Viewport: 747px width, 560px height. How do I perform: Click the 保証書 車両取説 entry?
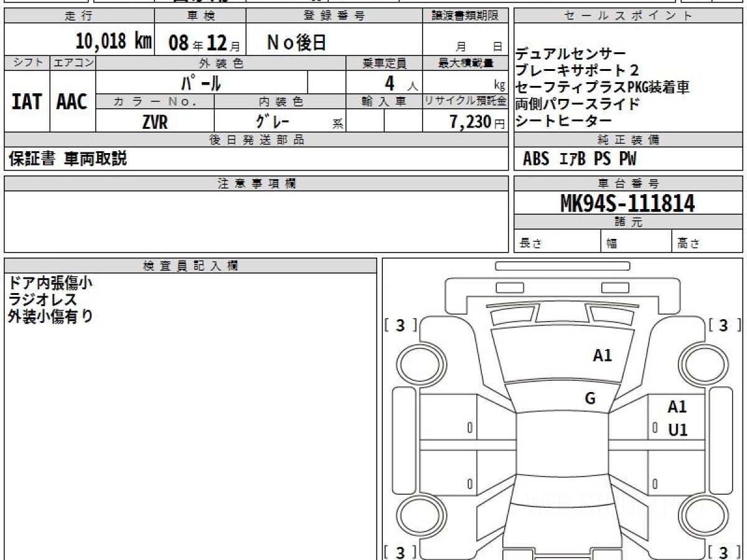click(68, 159)
